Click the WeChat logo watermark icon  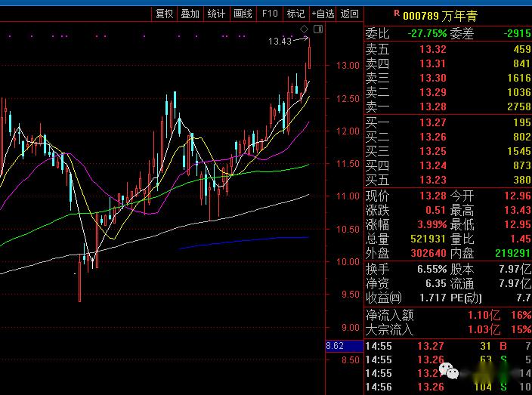point(449,370)
